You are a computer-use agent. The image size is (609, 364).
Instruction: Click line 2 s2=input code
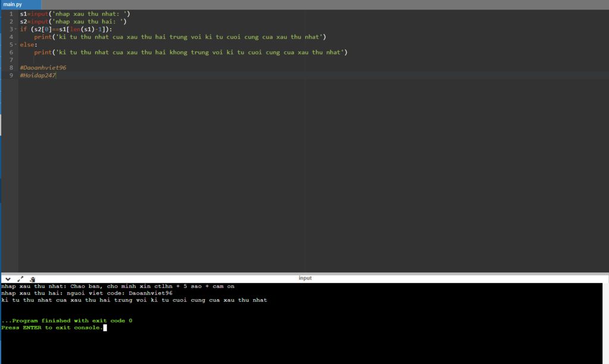[73, 22]
